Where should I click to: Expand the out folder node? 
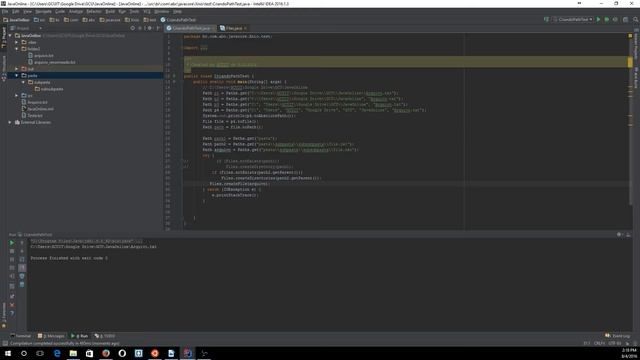point(17,69)
